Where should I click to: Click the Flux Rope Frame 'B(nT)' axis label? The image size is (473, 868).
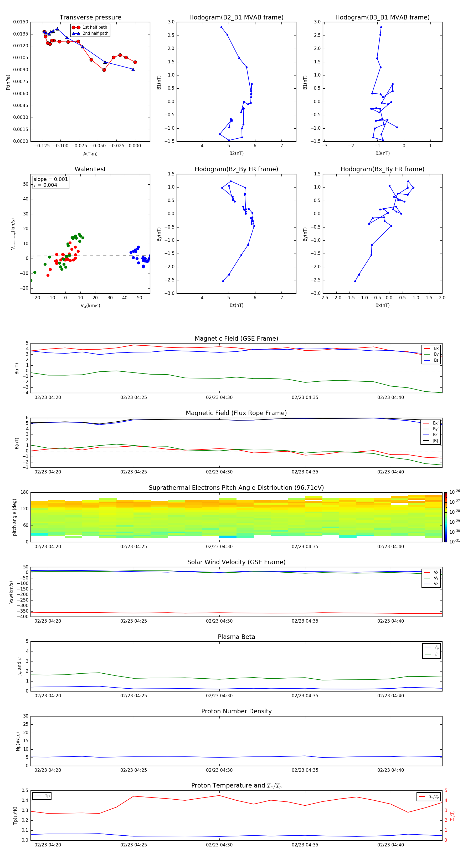pos(17,443)
